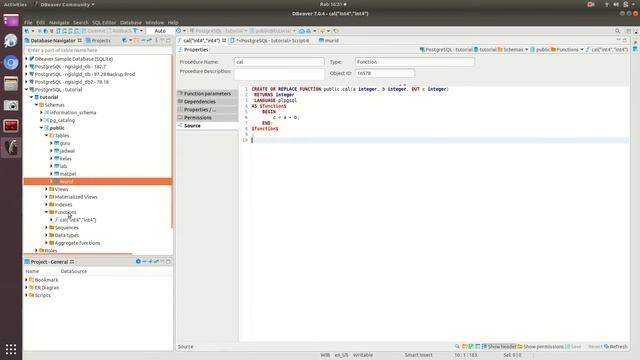Select the cal function in tree
Image resolution: width=640 pixels, height=360 pixels.
(78, 220)
